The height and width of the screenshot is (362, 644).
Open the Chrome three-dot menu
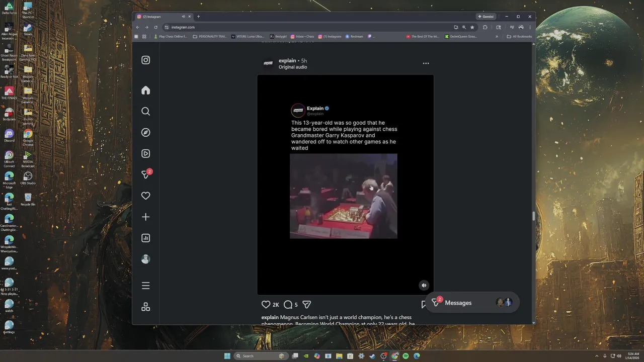pyautogui.click(x=530, y=27)
